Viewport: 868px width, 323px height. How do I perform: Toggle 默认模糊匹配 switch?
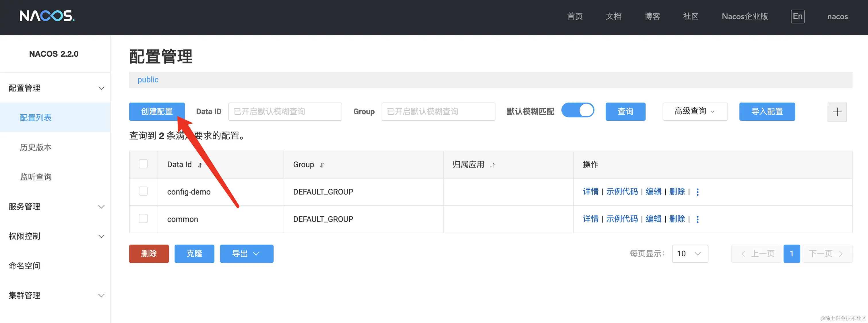(x=578, y=110)
